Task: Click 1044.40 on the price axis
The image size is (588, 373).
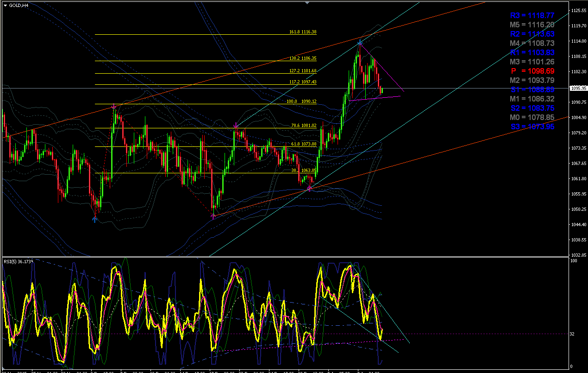Action: pos(579,225)
